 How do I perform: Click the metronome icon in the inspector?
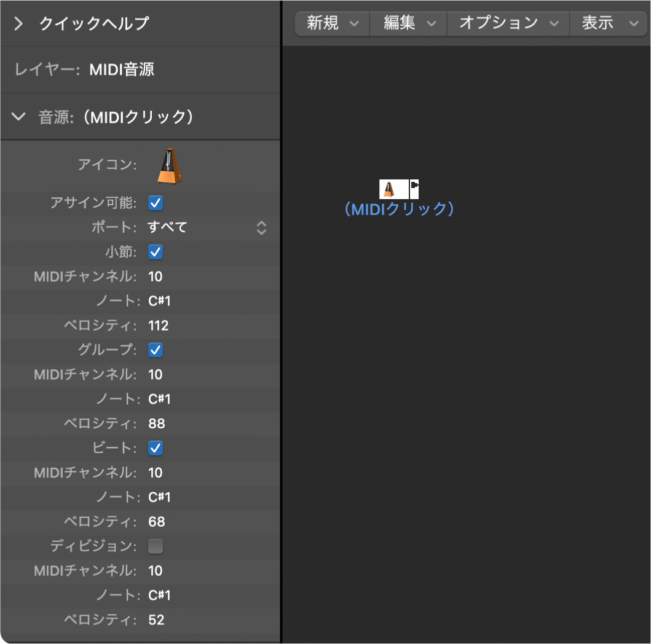coord(168,163)
